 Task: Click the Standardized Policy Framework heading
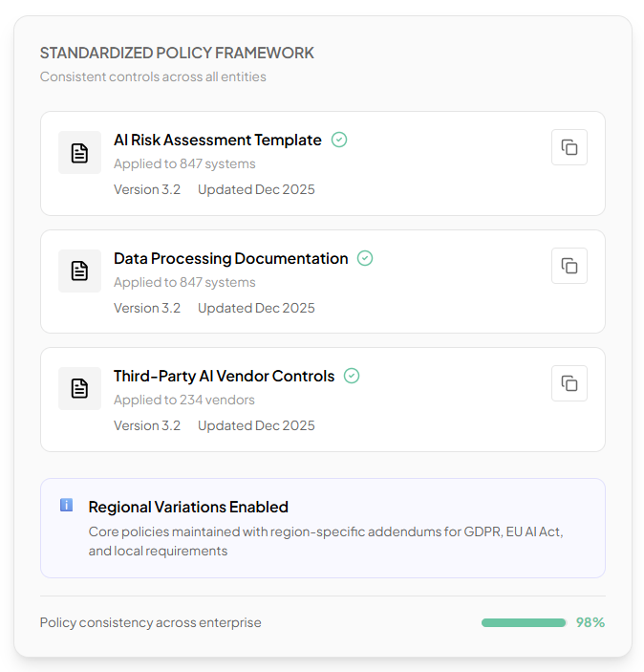tap(177, 53)
